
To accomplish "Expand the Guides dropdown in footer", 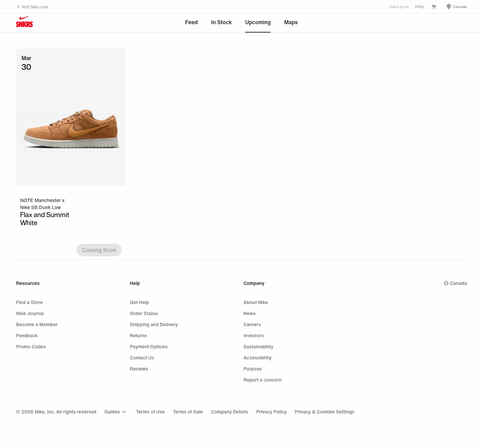I will (x=115, y=411).
